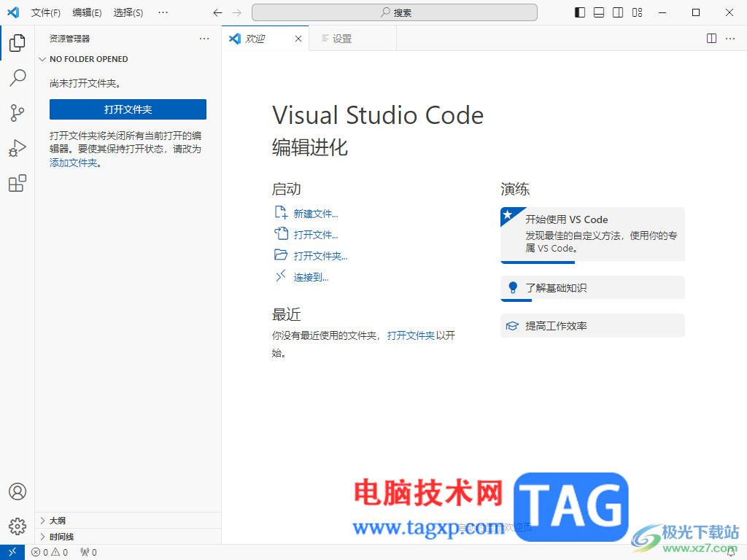Click the open file icon beside 打开文件
The image size is (747, 560).
pyautogui.click(x=281, y=233)
